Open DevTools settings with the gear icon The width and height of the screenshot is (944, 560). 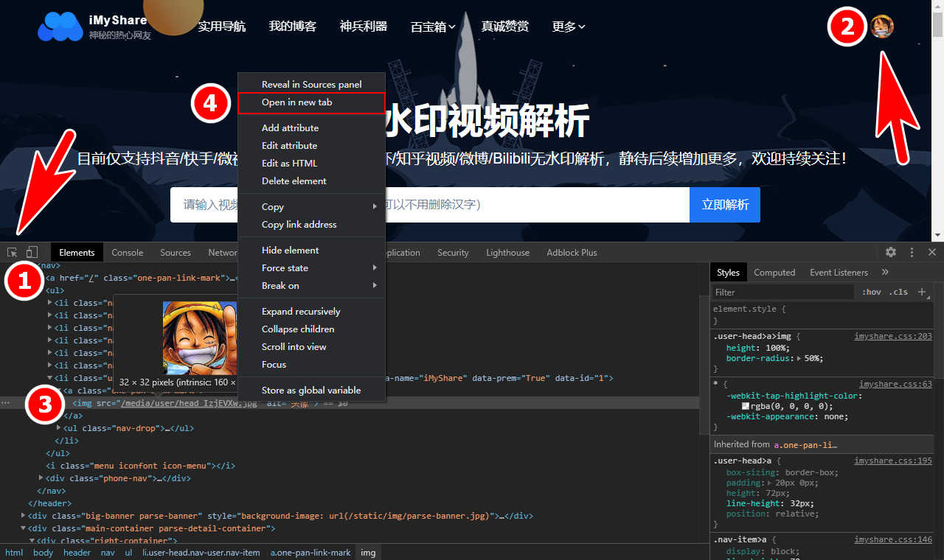click(891, 252)
